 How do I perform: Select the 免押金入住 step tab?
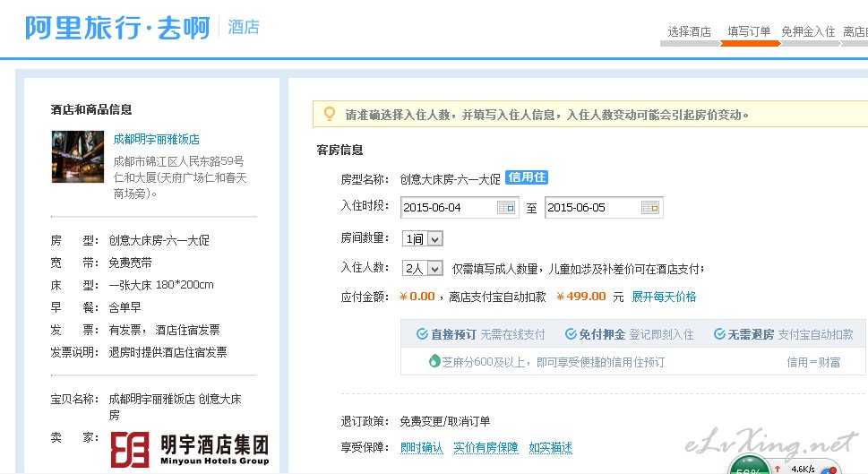(x=808, y=31)
